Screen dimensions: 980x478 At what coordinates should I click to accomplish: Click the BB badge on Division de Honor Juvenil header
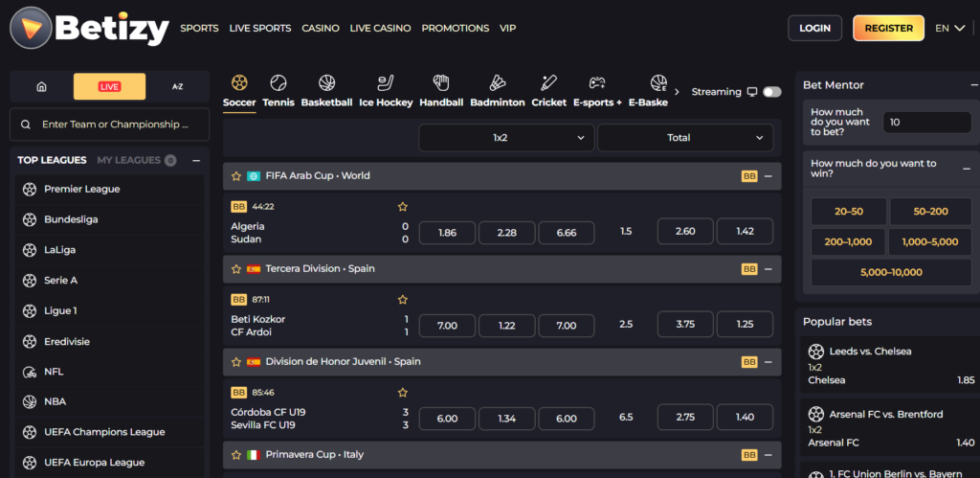(749, 362)
